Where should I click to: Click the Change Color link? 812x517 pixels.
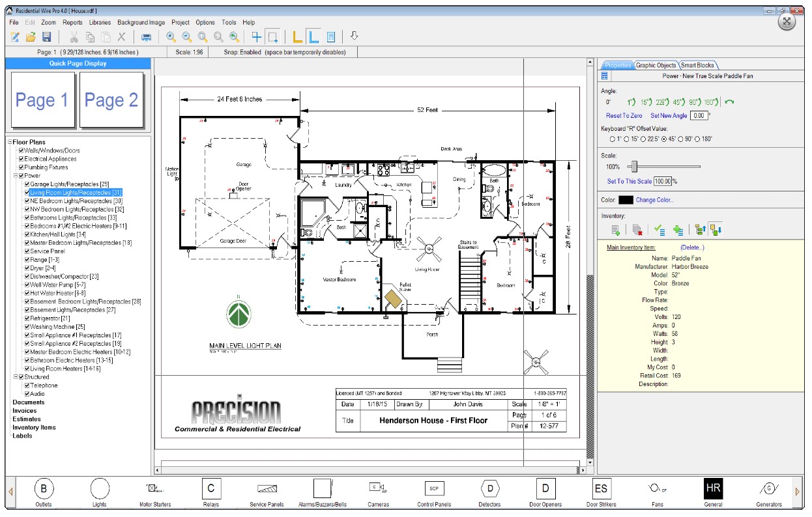[x=655, y=200]
